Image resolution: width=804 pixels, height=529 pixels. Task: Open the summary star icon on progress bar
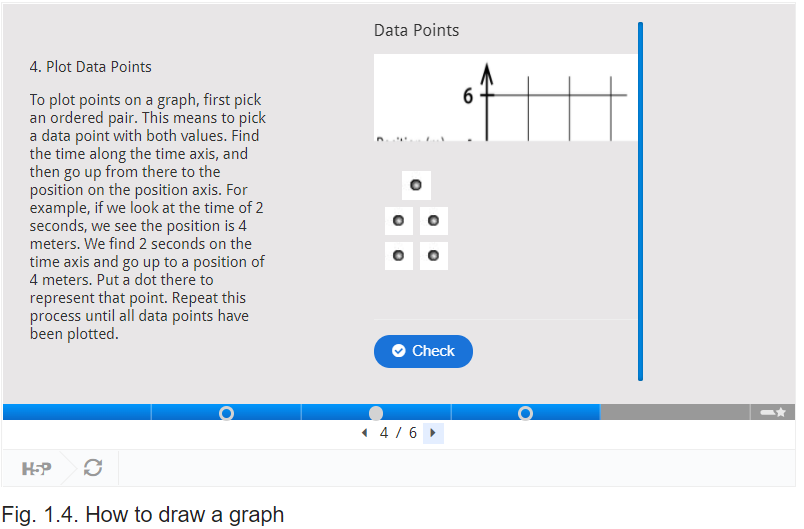pyautogui.click(x=773, y=412)
